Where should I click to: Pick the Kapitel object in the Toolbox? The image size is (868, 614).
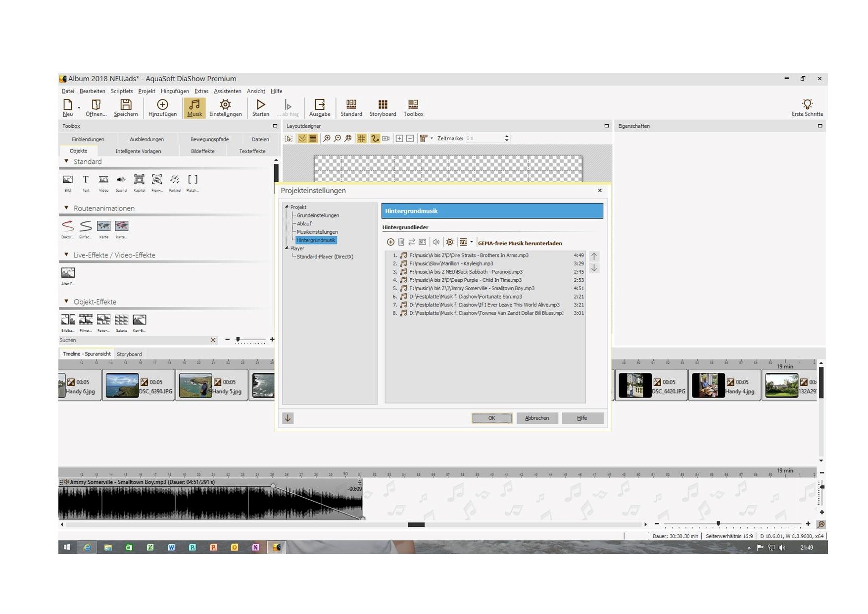click(139, 180)
